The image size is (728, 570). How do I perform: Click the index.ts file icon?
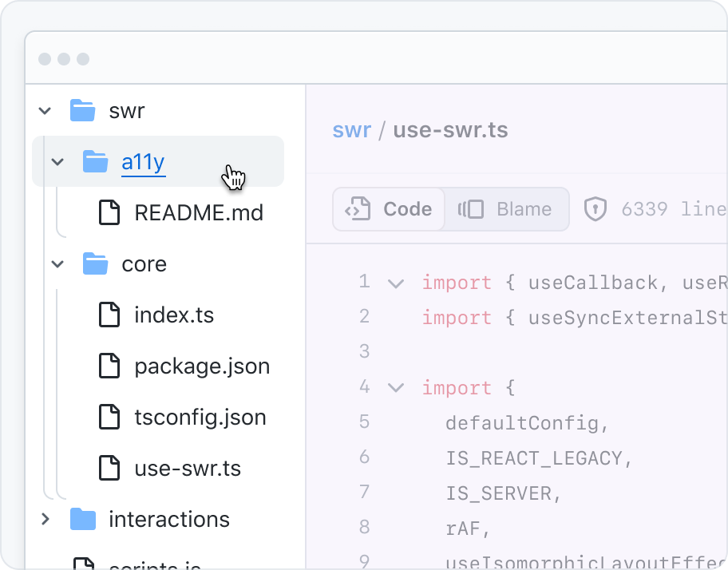click(109, 315)
